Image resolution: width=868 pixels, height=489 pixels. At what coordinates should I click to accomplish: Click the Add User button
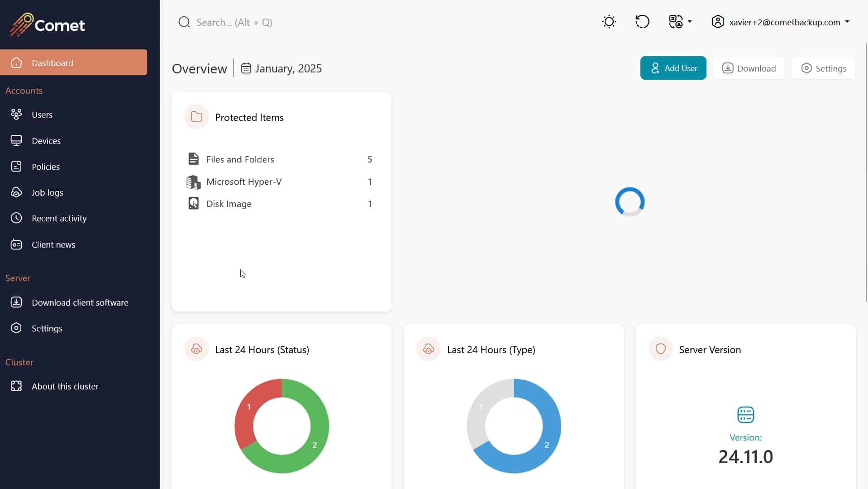[x=673, y=68]
